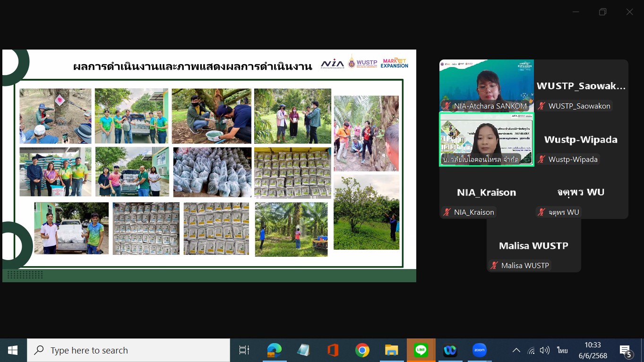Open the Windows Start menu
The image size is (644, 362).
13,350
